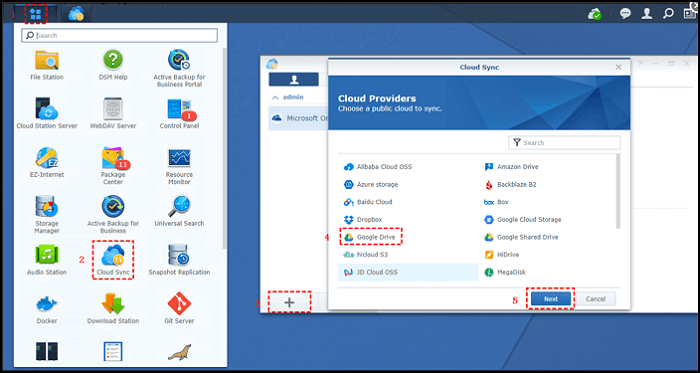Image resolution: width=700 pixels, height=373 pixels.
Task: Open the MariaDB seal icon app
Action: pyautogui.click(x=179, y=352)
